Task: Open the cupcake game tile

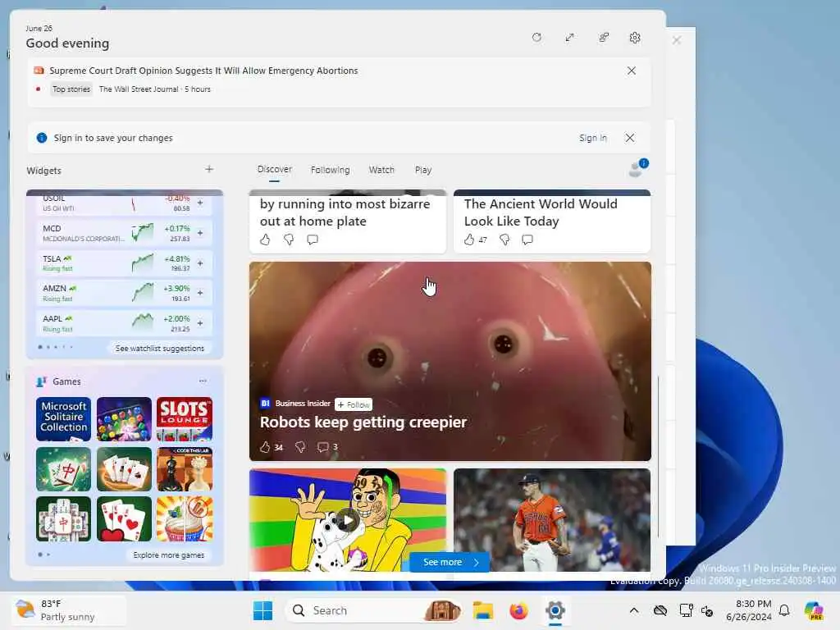Action: pos(185,519)
